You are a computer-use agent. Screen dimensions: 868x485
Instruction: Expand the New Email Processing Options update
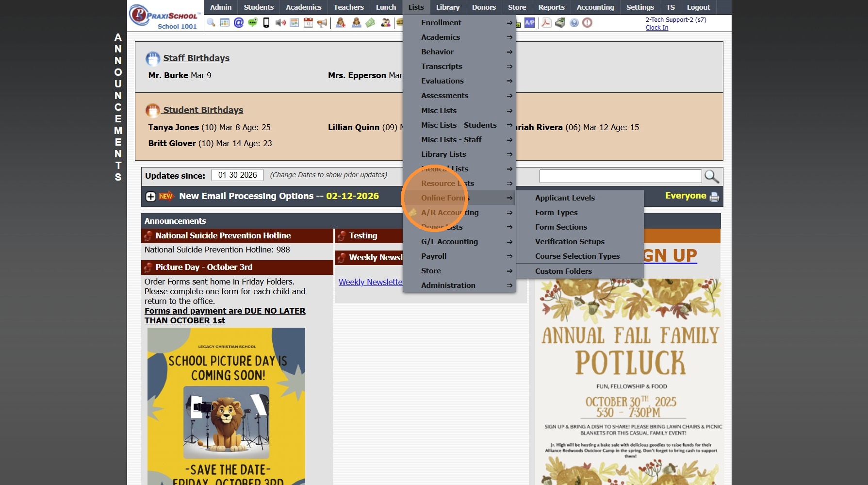click(151, 197)
